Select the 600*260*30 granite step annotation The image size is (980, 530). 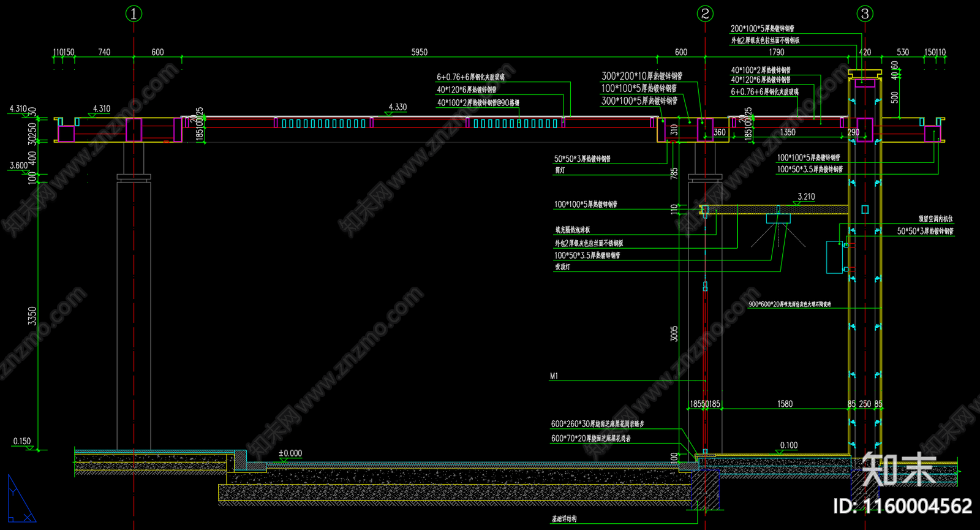click(x=598, y=424)
